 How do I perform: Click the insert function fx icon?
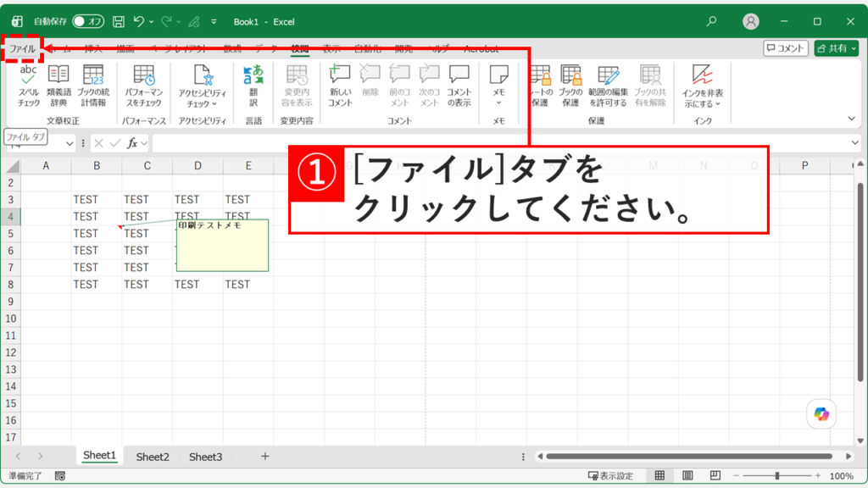tap(131, 143)
